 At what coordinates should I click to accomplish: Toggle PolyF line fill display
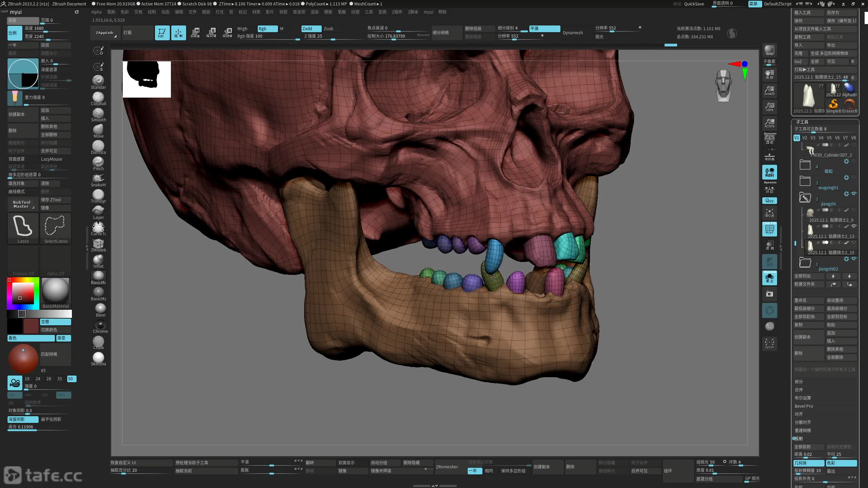pos(769,229)
